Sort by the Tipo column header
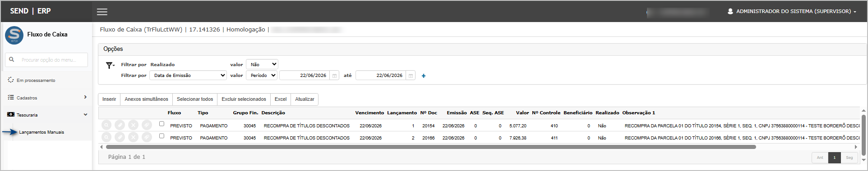The width and height of the screenshot is (868, 171). click(203, 112)
